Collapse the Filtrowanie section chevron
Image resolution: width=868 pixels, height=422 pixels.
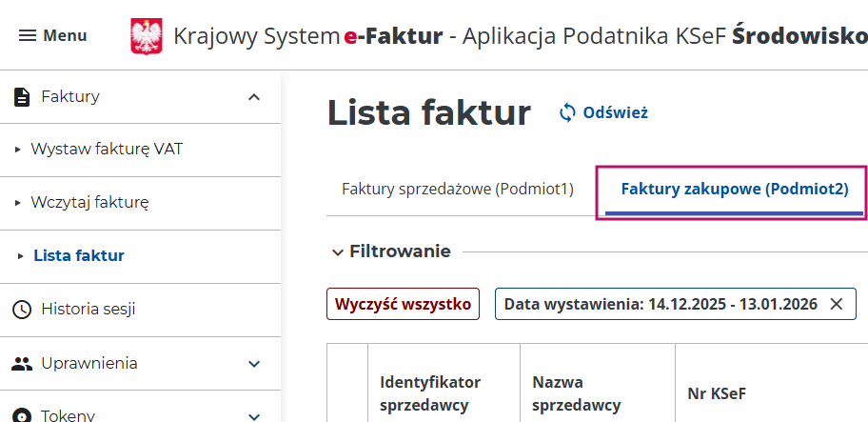pyautogui.click(x=337, y=251)
